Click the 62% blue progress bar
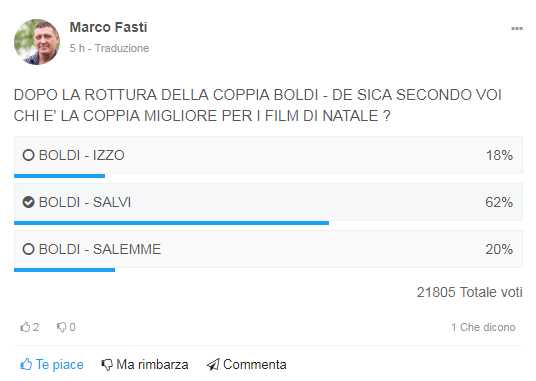Image resolution: width=536 pixels, height=381 pixels. [x=171, y=223]
